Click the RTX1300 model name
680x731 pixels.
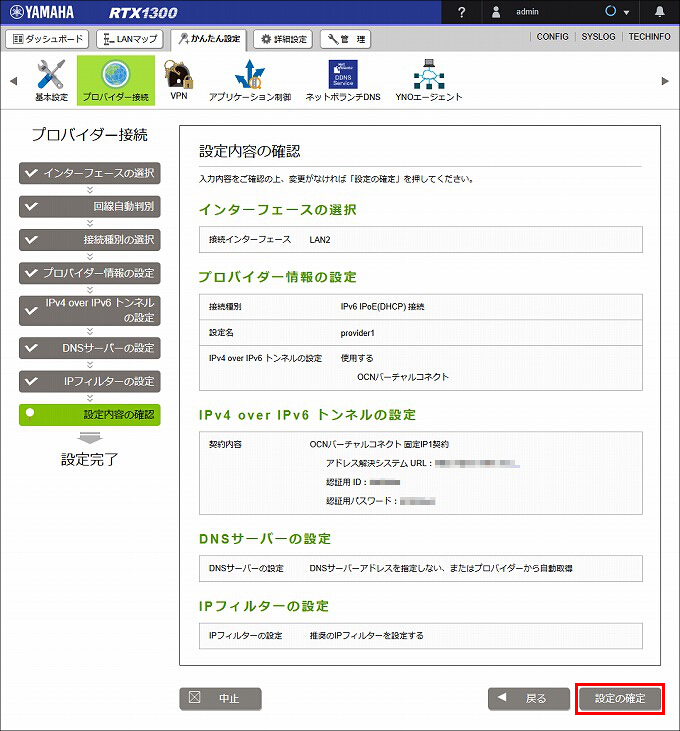[x=143, y=13]
